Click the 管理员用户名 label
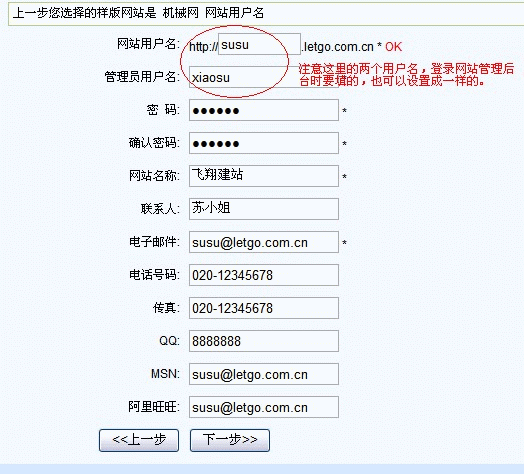 (x=142, y=77)
